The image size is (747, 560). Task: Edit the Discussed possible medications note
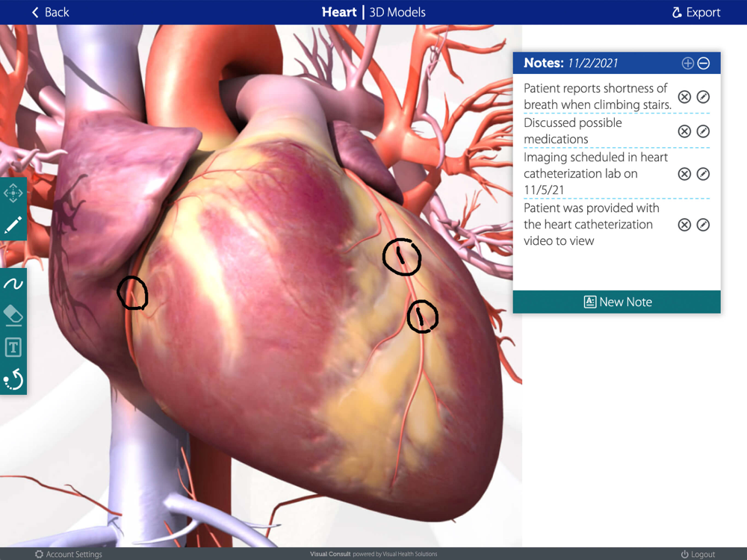click(703, 131)
